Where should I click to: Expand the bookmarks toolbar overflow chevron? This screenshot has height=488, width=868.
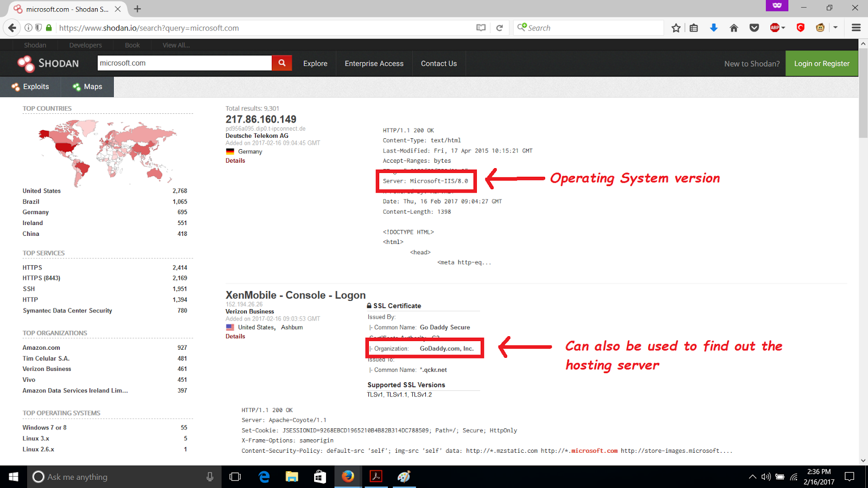click(835, 28)
